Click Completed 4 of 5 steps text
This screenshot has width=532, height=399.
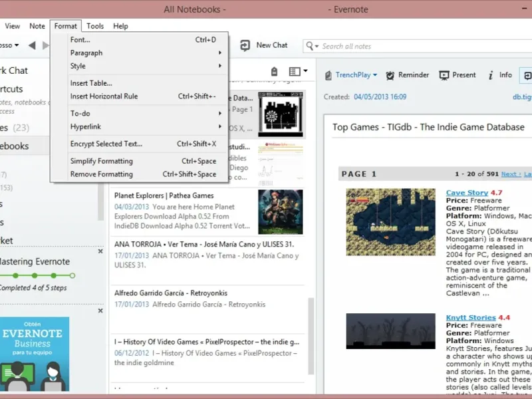[33, 288]
